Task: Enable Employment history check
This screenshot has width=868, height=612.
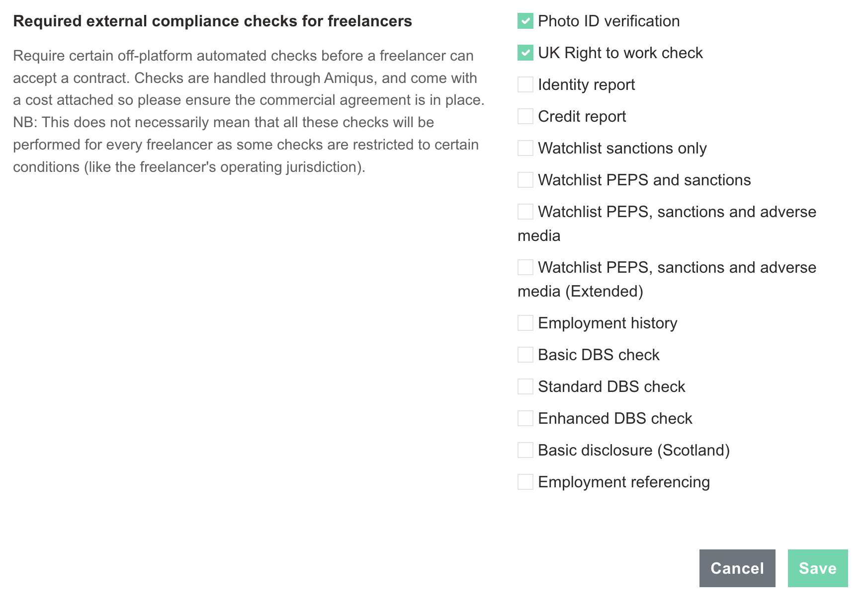Action: click(x=525, y=323)
